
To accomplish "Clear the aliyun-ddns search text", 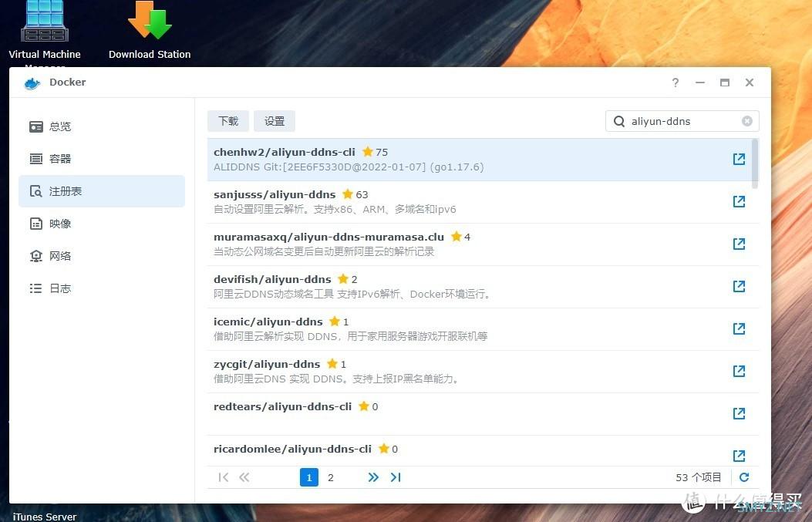I will [x=746, y=121].
